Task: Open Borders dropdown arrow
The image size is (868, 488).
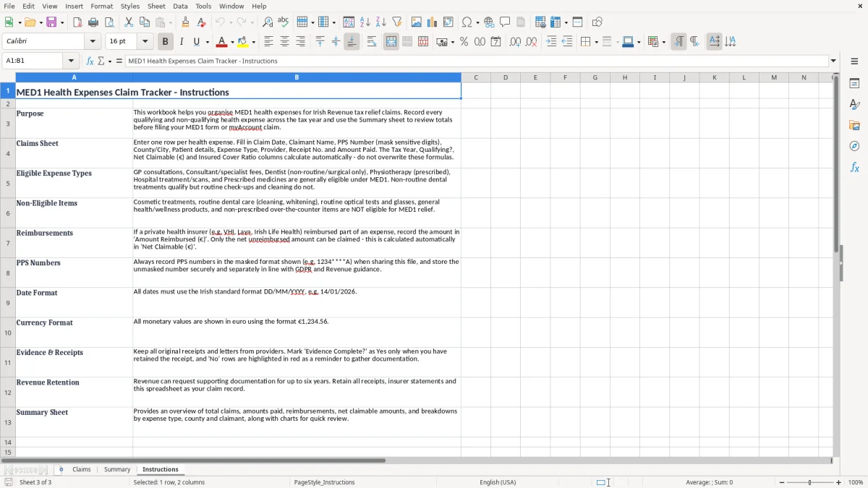Action: coord(596,42)
